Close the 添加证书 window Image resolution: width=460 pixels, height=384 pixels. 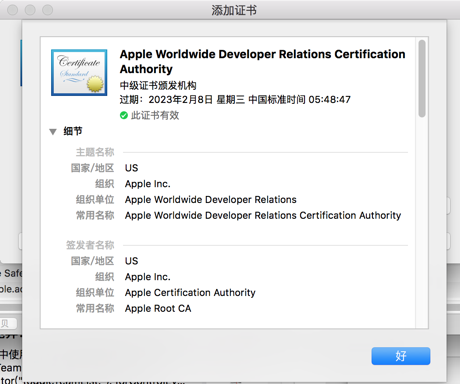pos(13,10)
